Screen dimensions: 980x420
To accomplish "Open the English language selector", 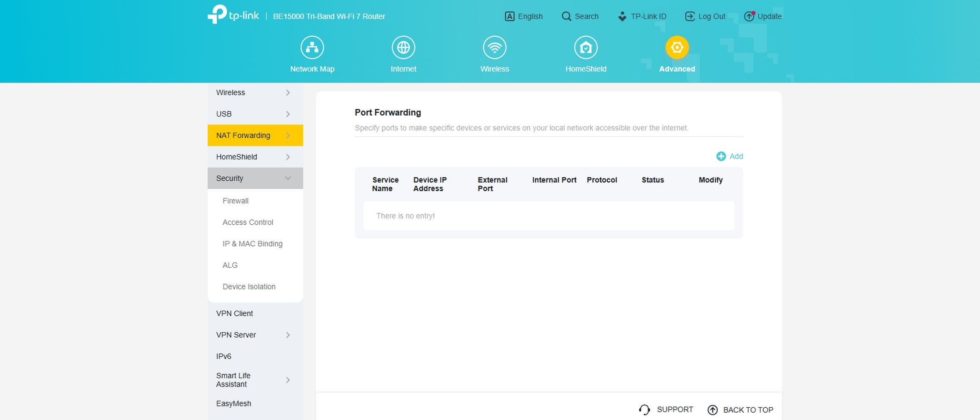I will click(524, 16).
